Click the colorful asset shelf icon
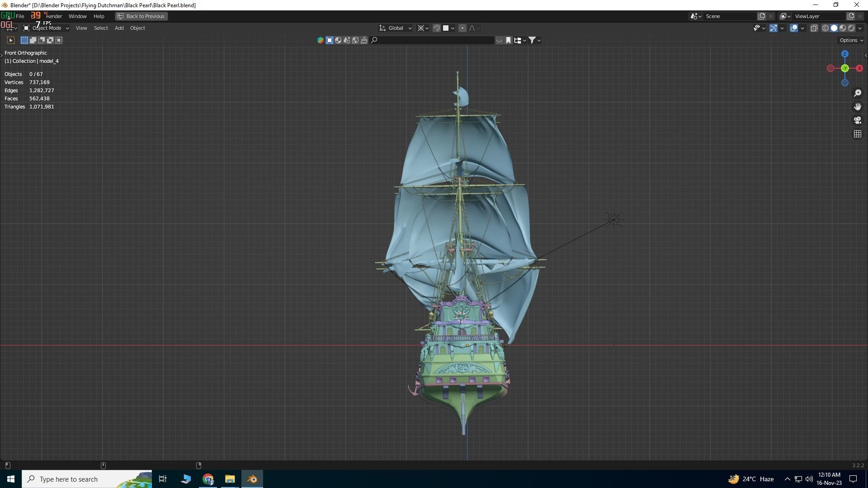Viewport: 868px width, 488px height. coord(321,40)
